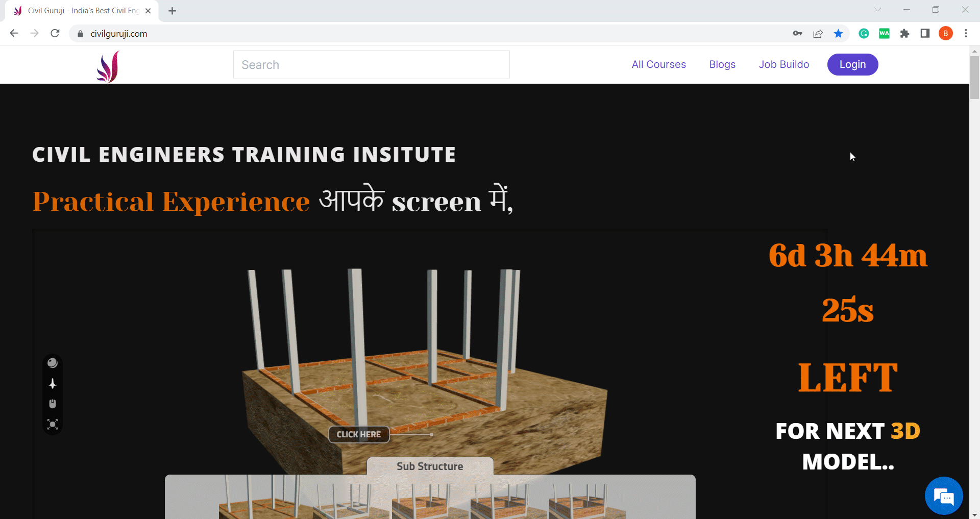Click the scrollbar down arrow
The width and height of the screenshot is (980, 519).
[x=974, y=515]
